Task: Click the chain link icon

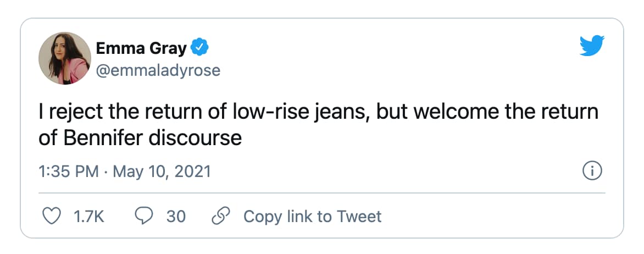Action: click(220, 216)
